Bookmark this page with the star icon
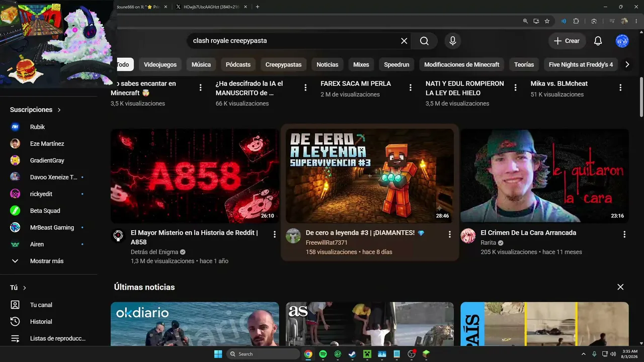 pyautogui.click(x=547, y=21)
